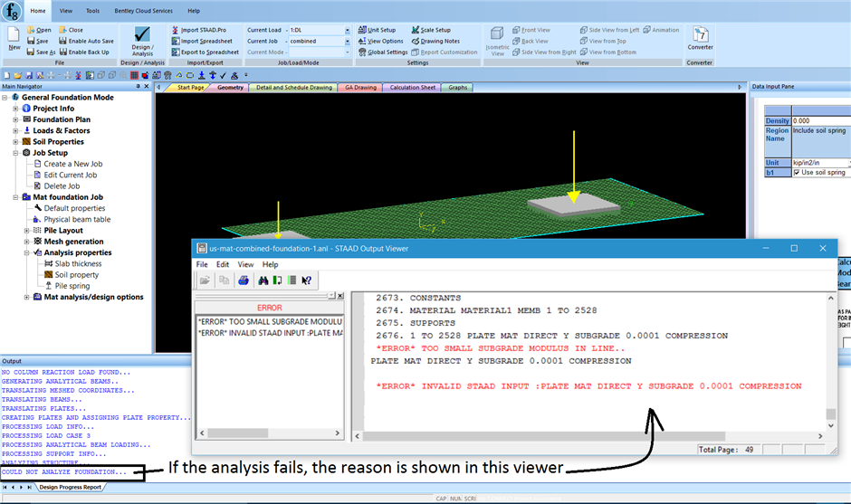
Task: Select Pile spring in navigator
Action: point(72,286)
